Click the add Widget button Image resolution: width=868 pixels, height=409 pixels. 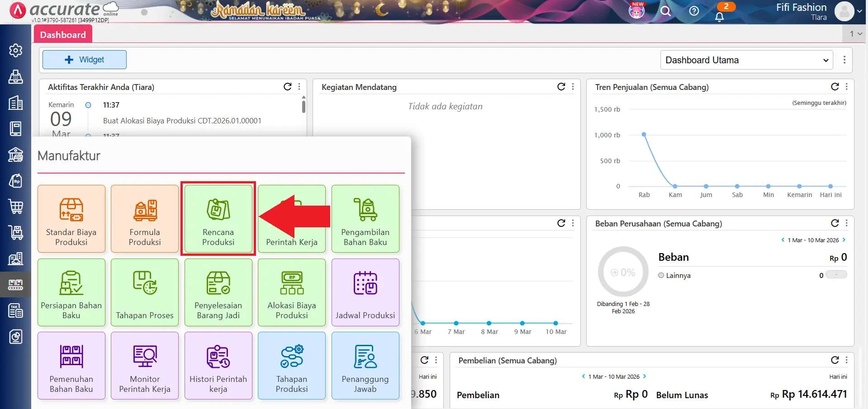coord(85,60)
